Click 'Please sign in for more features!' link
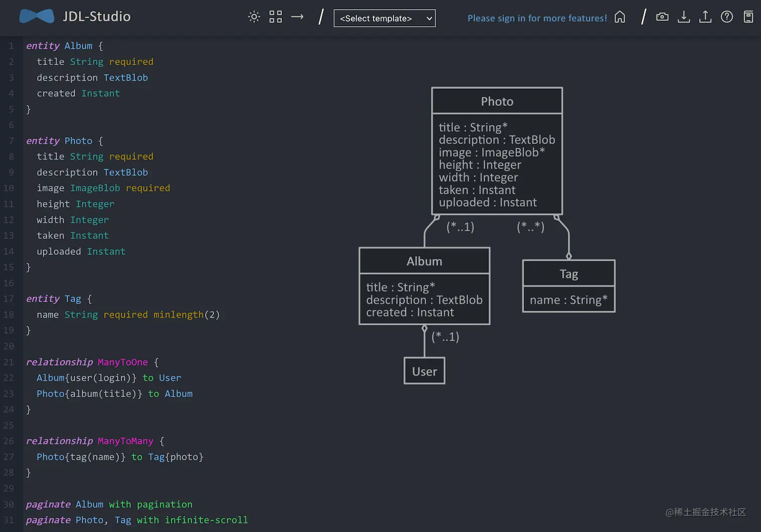Image resolution: width=761 pixels, height=532 pixels. (537, 18)
